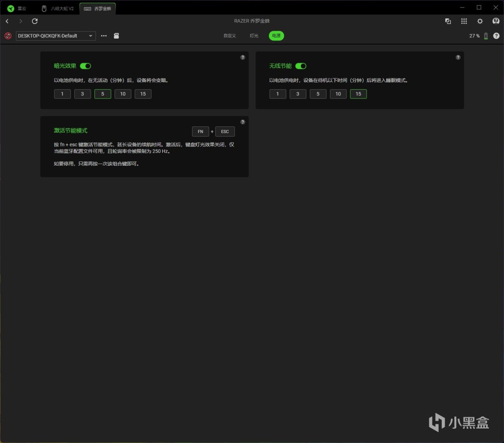Set 无线节能 sleep time to 15 minutes
This screenshot has height=443, width=504.
358,94
